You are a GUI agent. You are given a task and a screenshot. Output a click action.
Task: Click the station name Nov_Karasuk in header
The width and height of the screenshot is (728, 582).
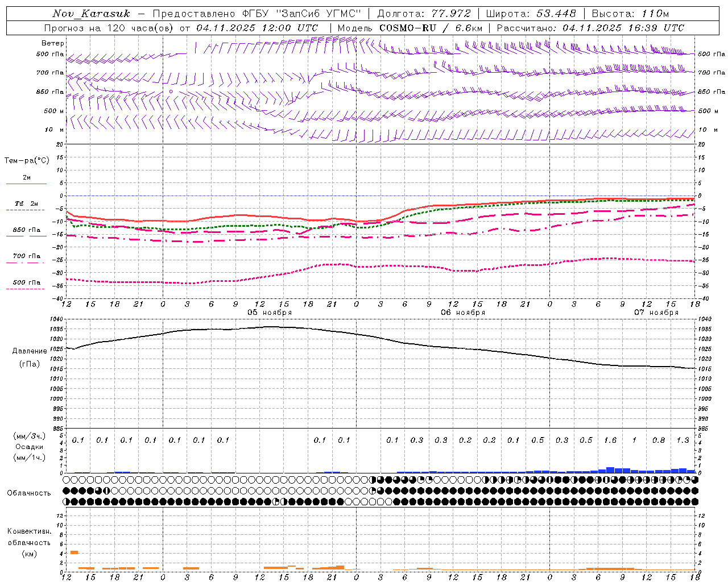(x=92, y=14)
